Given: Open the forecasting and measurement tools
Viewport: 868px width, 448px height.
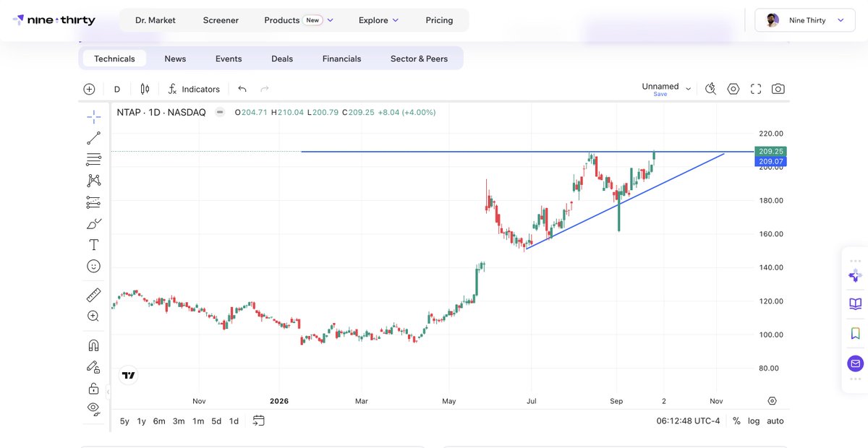Looking at the screenshot, I should click(x=93, y=202).
